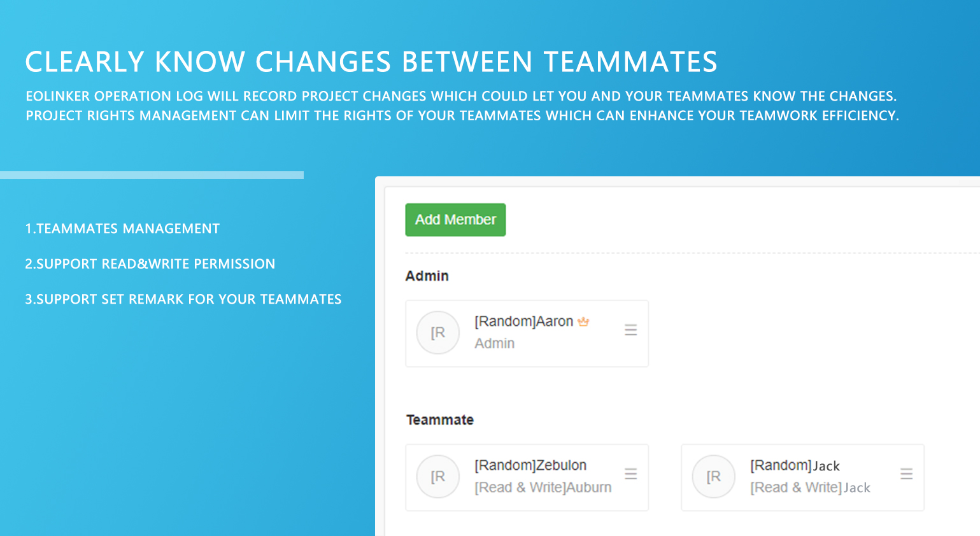980x536 pixels.
Task: Select the [Read & Write]Jack permission text
Action: [810, 488]
